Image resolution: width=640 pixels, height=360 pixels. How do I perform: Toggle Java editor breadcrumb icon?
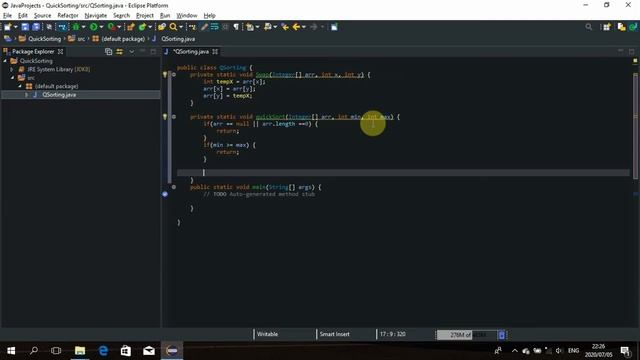[x=192, y=27]
